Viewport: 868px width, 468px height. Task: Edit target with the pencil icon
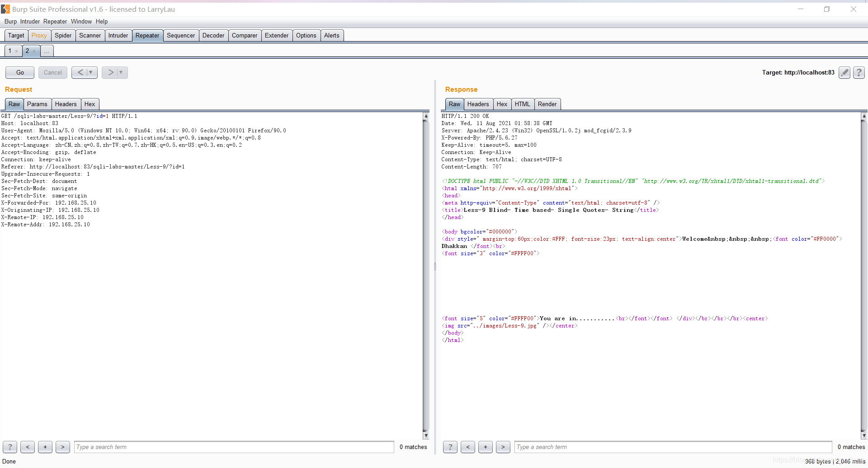pos(844,72)
